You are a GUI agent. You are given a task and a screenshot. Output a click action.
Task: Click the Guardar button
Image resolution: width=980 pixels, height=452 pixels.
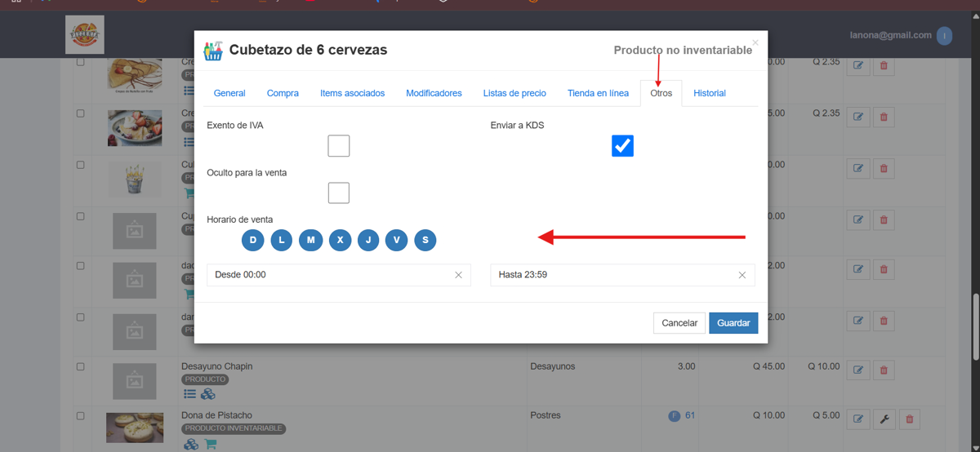(733, 323)
